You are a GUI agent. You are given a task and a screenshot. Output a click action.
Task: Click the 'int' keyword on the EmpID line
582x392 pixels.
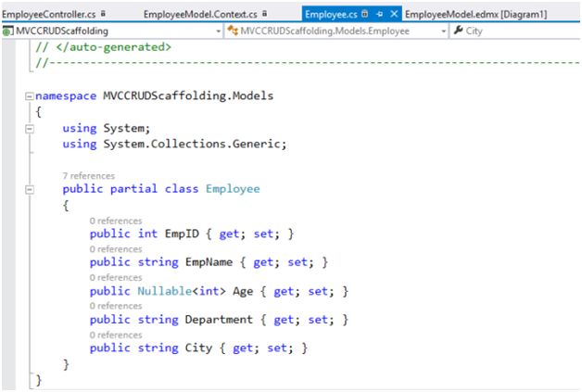(147, 234)
